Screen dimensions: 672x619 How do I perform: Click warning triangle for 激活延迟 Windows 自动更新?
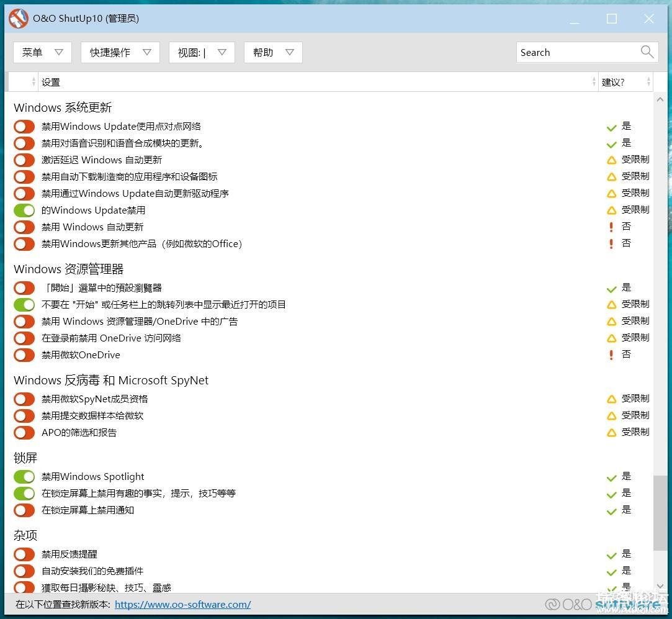click(612, 160)
